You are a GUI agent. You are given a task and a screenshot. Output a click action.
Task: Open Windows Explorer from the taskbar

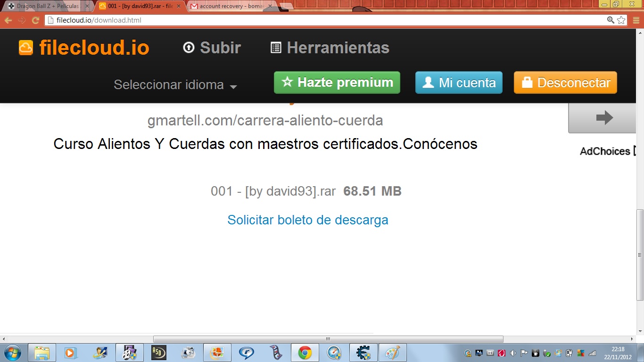42,353
